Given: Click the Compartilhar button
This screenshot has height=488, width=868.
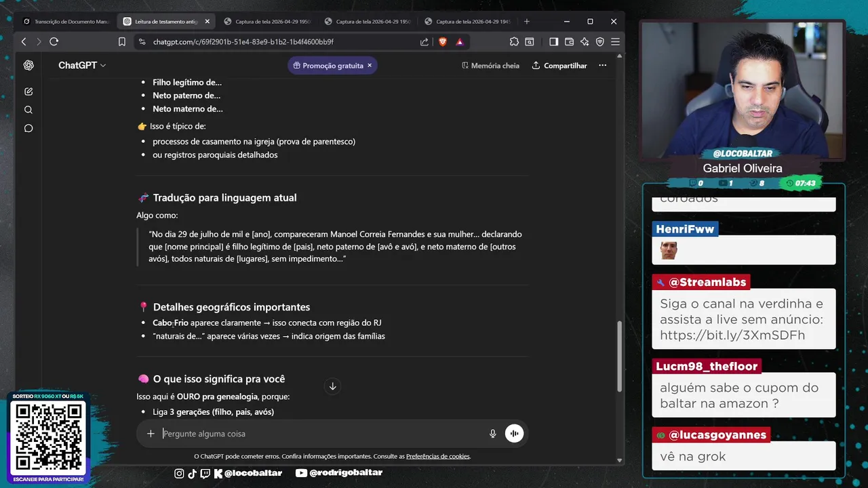Looking at the screenshot, I should pyautogui.click(x=559, y=66).
